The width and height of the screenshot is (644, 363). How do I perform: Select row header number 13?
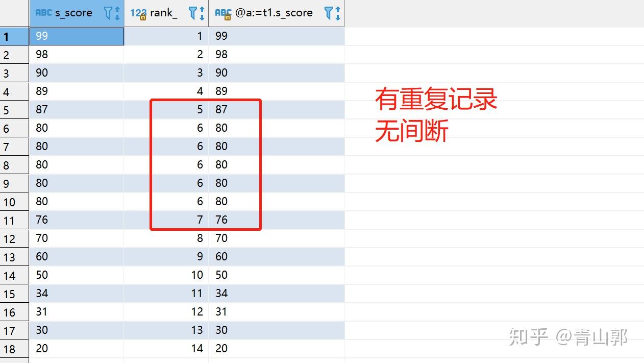(x=14, y=257)
